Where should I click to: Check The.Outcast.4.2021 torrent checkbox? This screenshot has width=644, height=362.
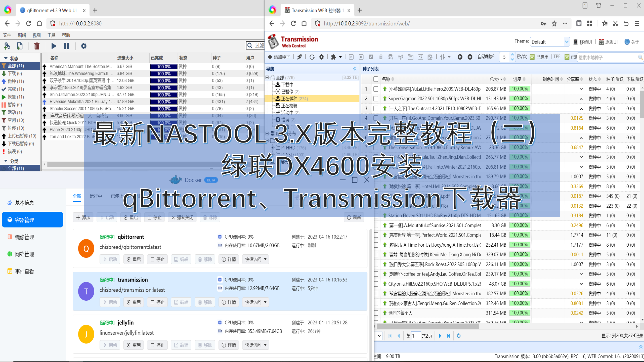[x=375, y=108]
